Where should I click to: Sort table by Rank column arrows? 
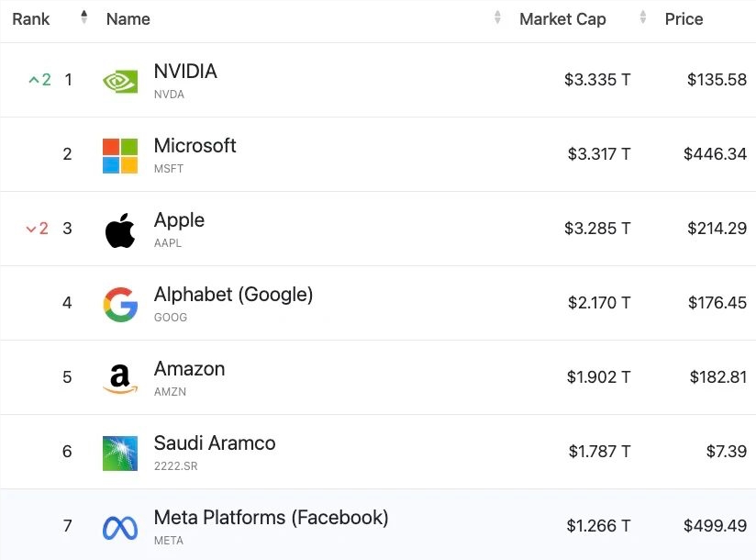[x=84, y=17]
